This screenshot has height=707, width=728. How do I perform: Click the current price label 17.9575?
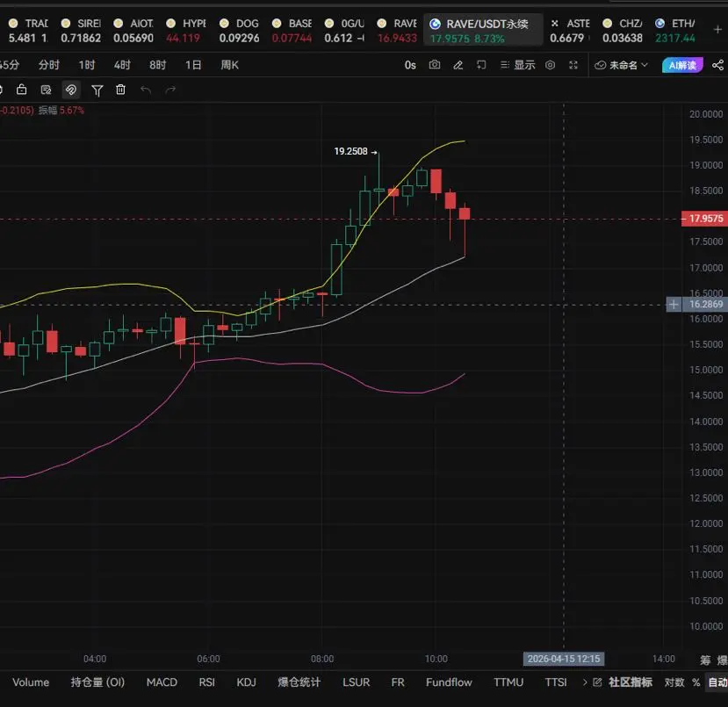(704, 219)
